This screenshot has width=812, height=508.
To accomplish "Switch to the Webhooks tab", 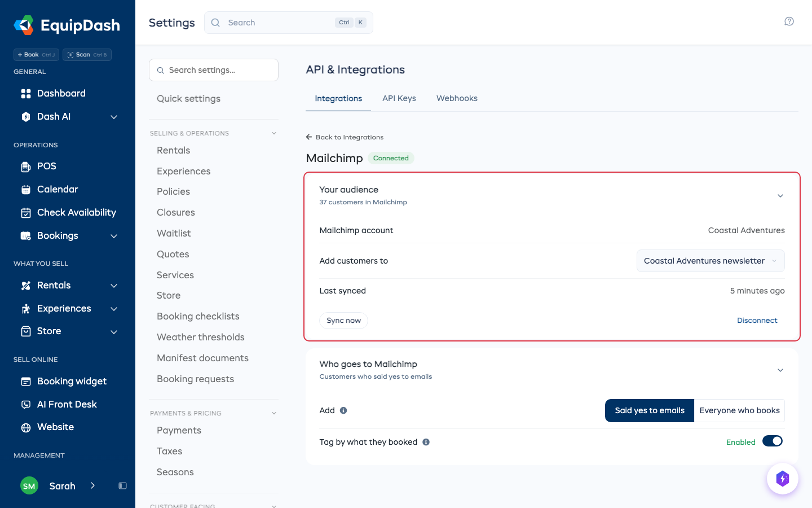I will pyautogui.click(x=457, y=98).
